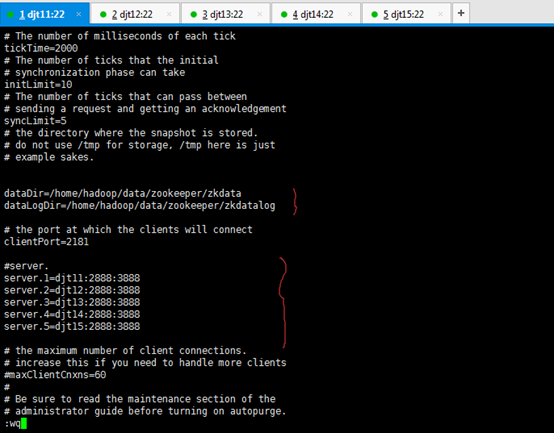
Task: Place cursor on dataDir zkdata line
Action: (x=123, y=194)
